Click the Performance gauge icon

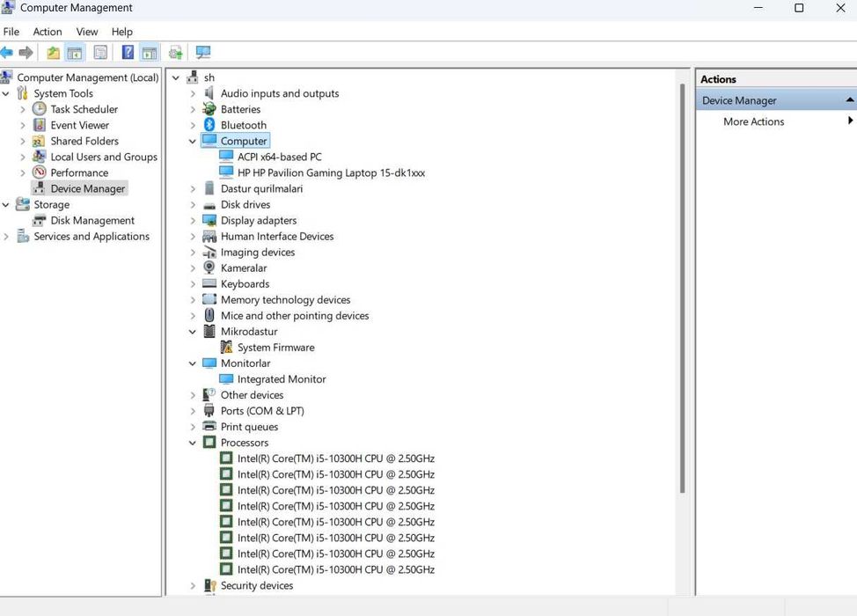(x=40, y=172)
